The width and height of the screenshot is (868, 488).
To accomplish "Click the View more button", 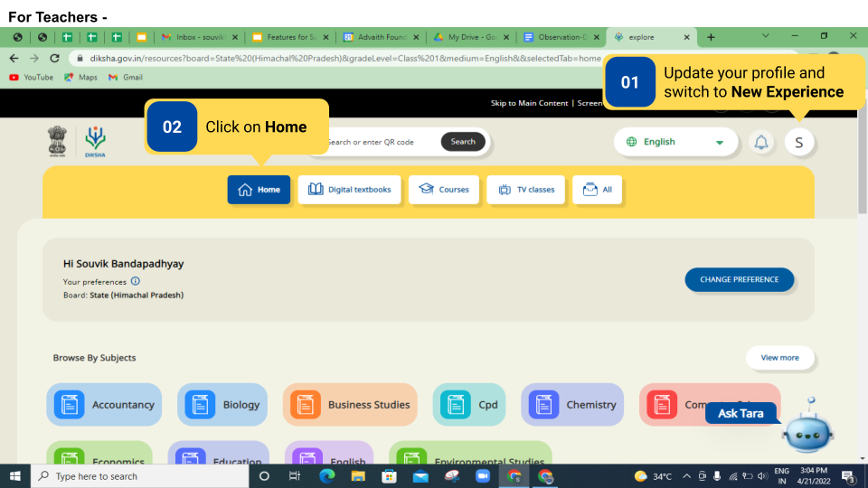I will tap(779, 358).
